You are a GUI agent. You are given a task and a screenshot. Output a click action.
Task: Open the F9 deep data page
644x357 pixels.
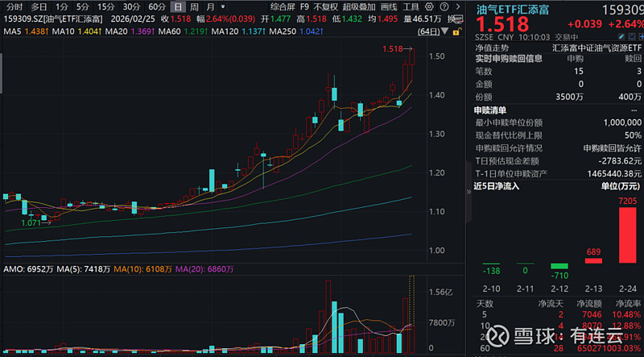point(304,6)
